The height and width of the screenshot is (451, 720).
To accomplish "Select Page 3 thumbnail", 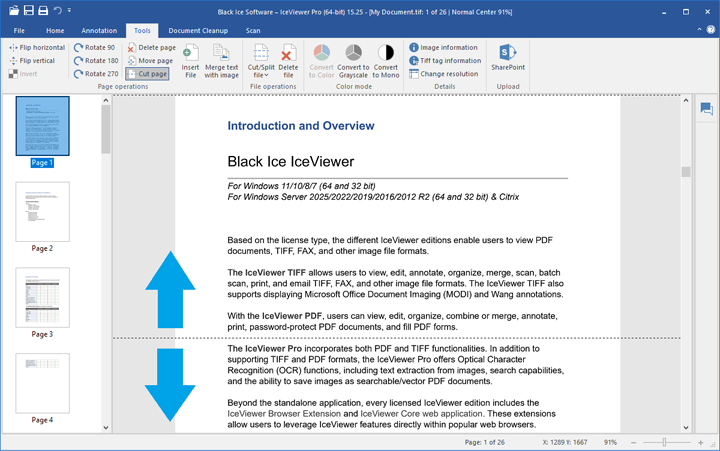I will 43,298.
